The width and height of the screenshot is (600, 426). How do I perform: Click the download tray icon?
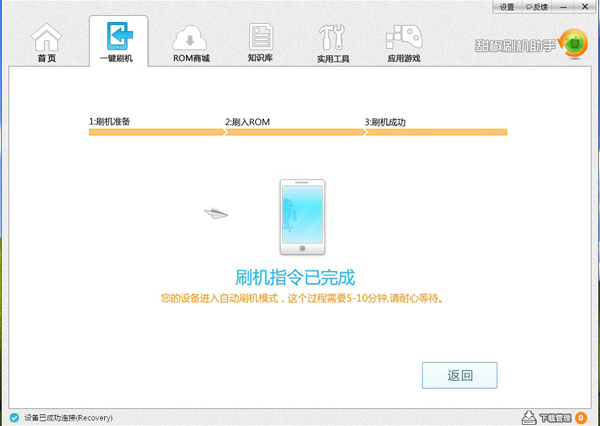pos(529,418)
